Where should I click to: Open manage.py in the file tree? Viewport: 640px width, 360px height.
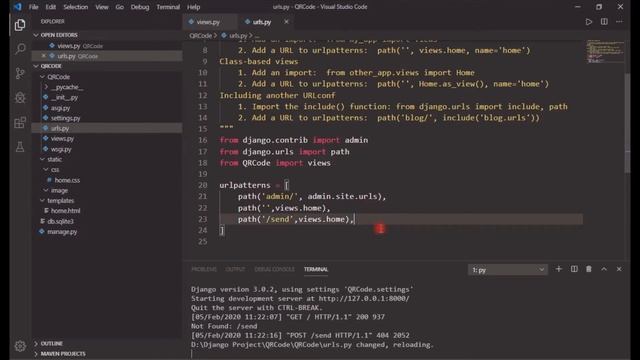tap(107, 231)
